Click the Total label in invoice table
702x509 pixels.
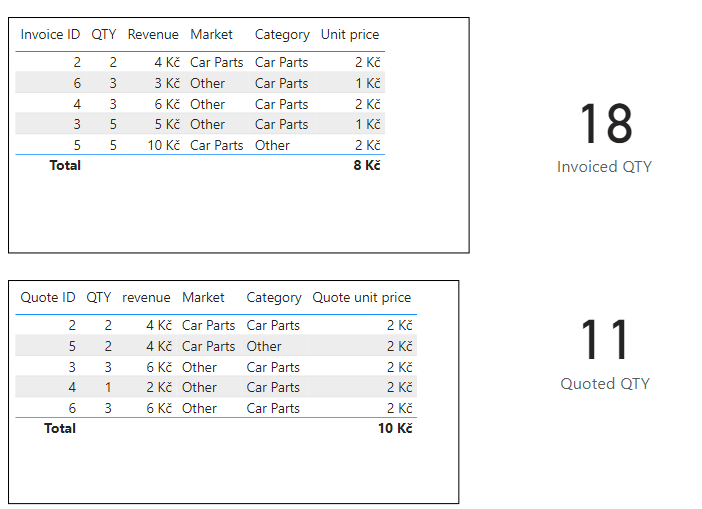(65, 165)
